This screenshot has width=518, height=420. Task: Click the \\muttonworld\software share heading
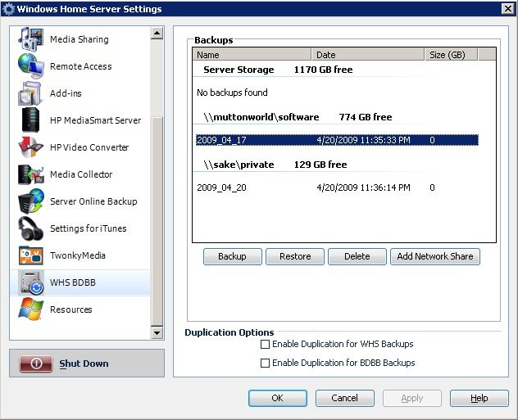261,117
